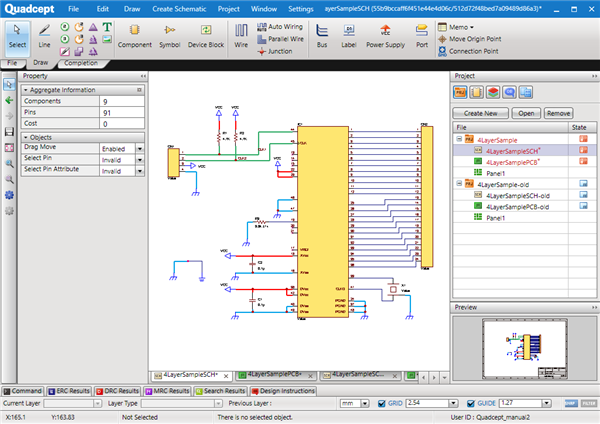Open the DRC Results tab
Screen dimensions: 600x424
117,391
